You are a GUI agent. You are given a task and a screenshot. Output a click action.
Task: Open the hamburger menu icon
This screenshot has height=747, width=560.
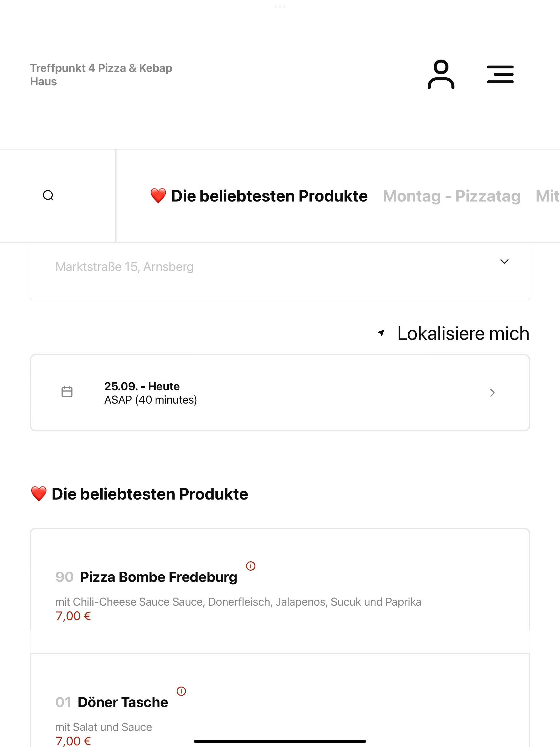500,74
